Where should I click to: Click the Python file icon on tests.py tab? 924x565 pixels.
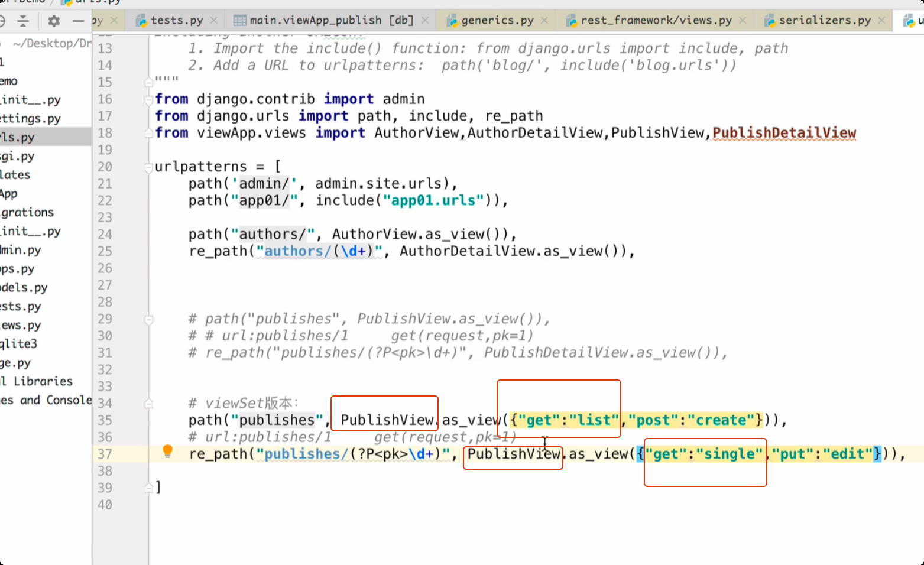click(141, 21)
